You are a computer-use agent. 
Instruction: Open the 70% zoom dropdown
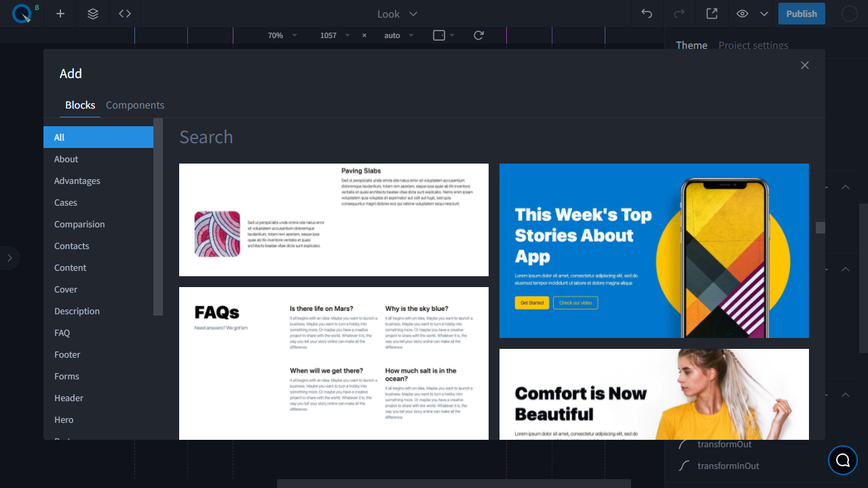click(282, 35)
